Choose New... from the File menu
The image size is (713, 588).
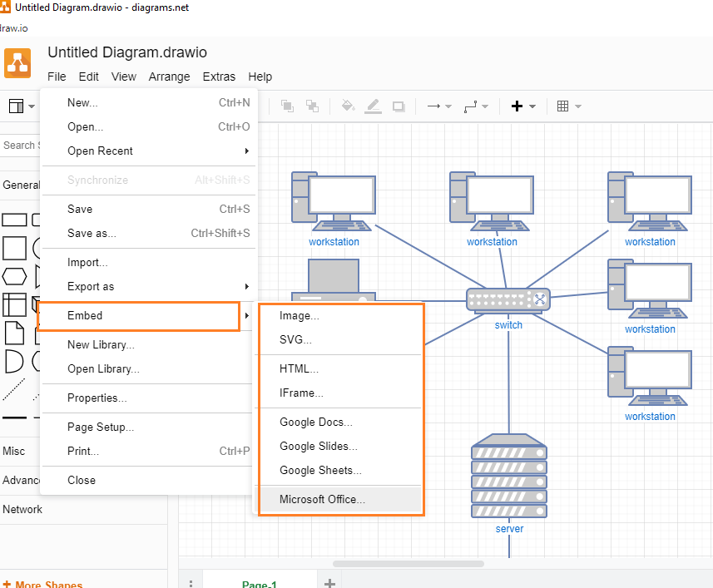pos(149,102)
